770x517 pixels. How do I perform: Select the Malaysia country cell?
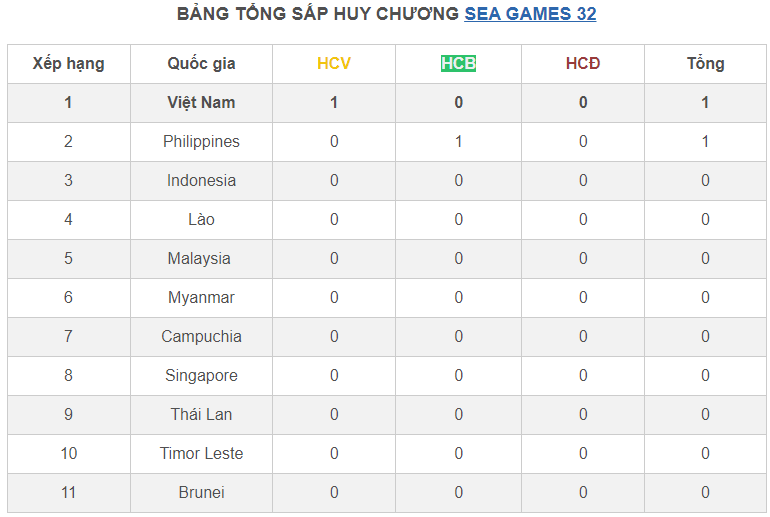click(x=201, y=258)
